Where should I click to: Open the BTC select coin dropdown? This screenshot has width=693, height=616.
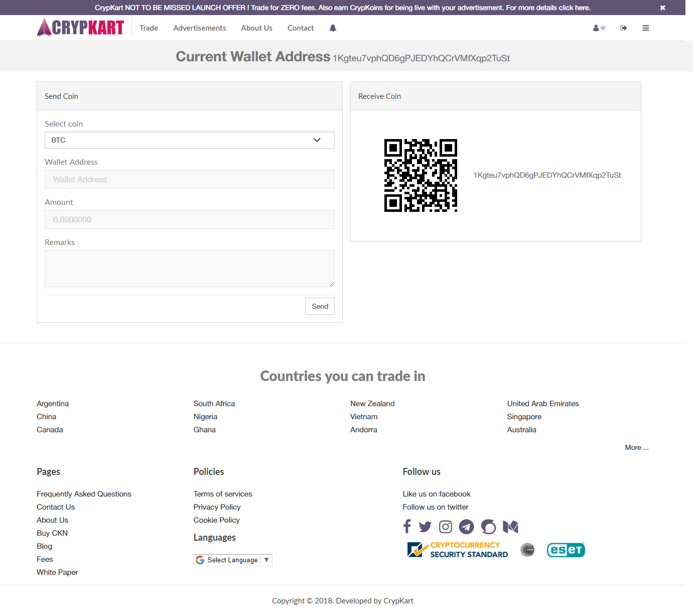click(190, 140)
